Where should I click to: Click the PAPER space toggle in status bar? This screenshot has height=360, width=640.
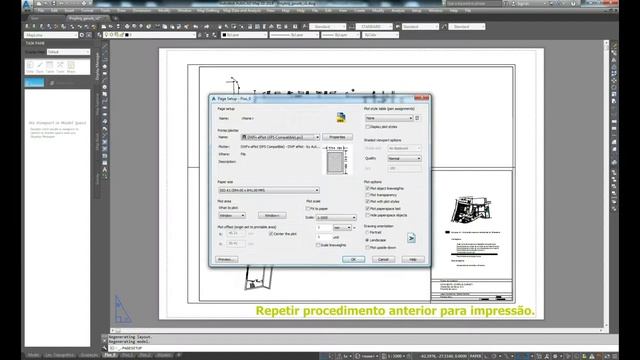point(476,356)
